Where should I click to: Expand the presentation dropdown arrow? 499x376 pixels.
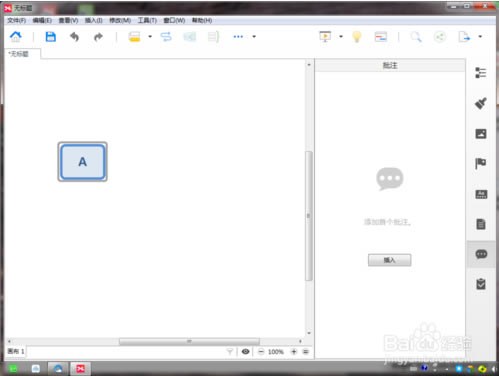tap(341, 37)
